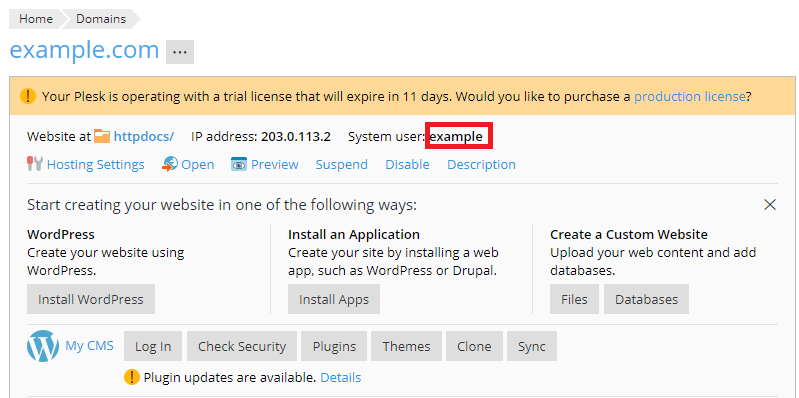
Task: Open the plugin updates Details link
Action: click(x=341, y=377)
